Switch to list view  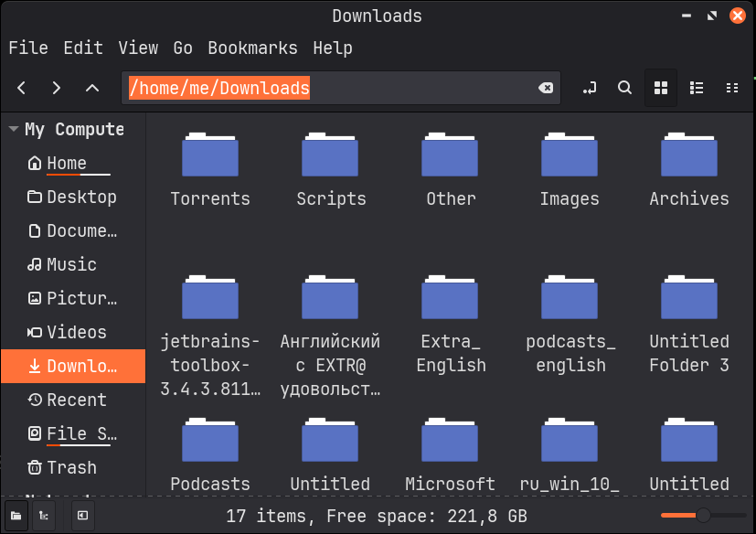coord(697,88)
